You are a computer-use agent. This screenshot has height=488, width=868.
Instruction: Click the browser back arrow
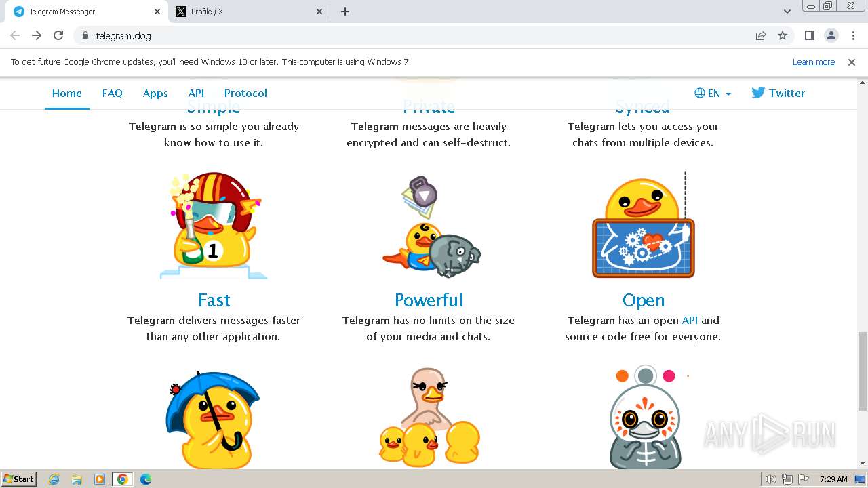(15, 35)
